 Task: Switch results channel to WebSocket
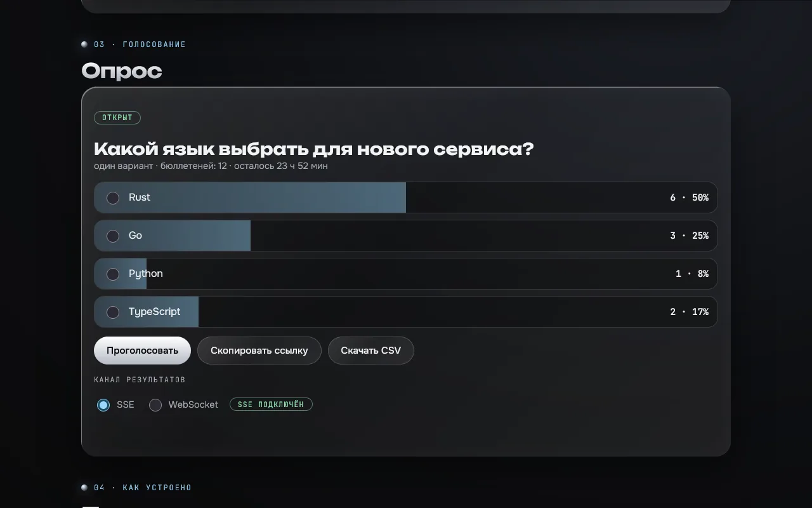(155, 405)
